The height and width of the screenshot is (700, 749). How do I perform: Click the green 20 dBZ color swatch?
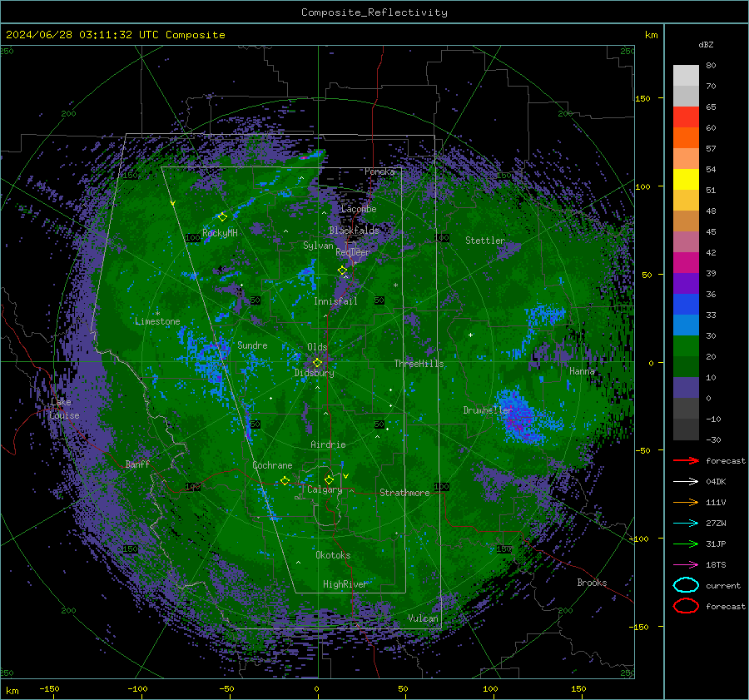[x=686, y=345]
